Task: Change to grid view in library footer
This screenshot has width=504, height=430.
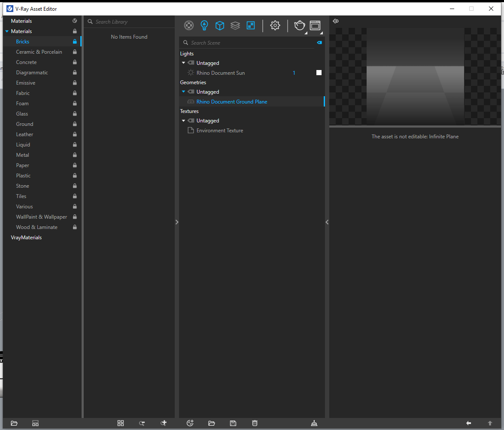Action: pyautogui.click(x=121, y=423)
